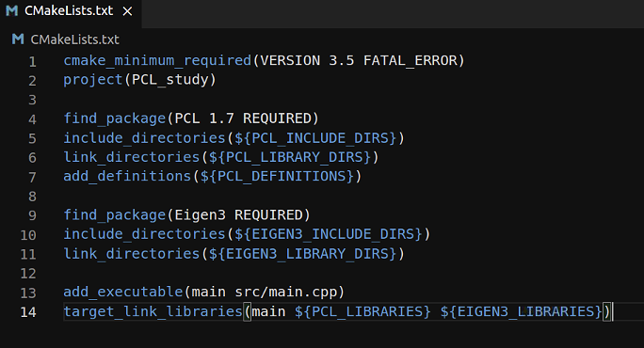This screenshot has width=644, height=348.
Task: Click 'Eigen3 REQUIRED' arguments
Action: tap(238, 215)
